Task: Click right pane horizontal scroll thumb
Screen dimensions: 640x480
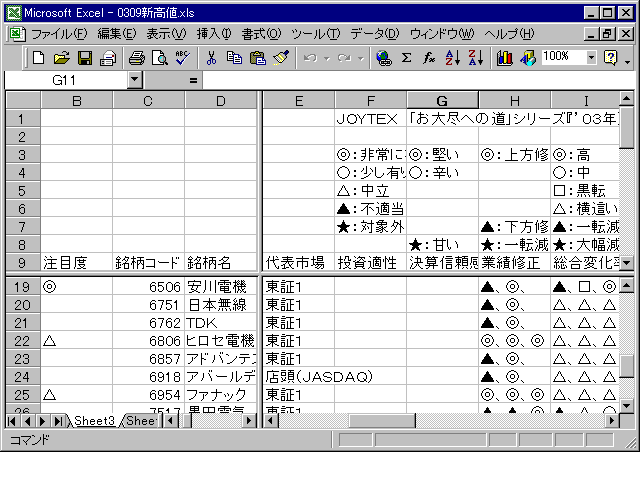Action: (x=381, y=420)
